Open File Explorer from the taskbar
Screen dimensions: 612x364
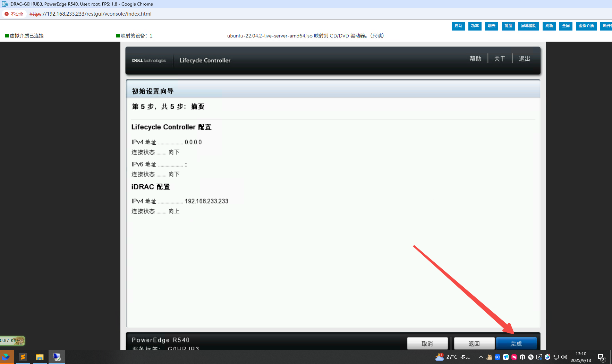(40, 357)
